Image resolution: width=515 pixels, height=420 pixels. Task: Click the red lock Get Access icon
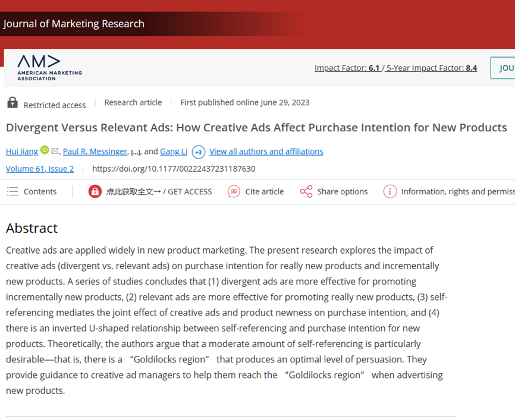coord(95,191)
